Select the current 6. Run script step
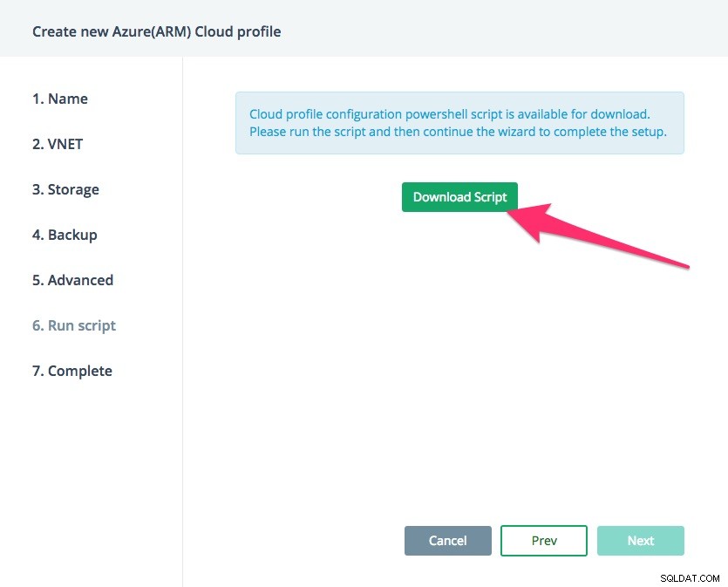Image resolution: width=728 pixels, height=587 pixels. pyautogui.click(x=74, y=325)
